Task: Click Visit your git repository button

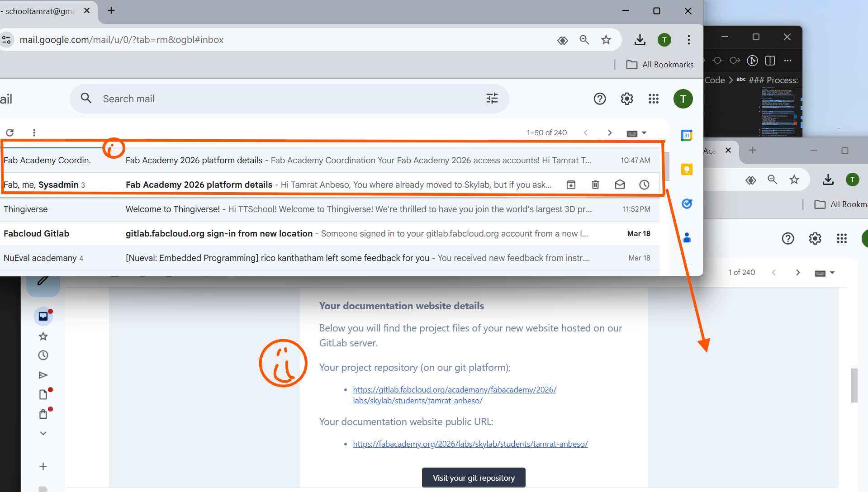Action: [x=474, y=478]
